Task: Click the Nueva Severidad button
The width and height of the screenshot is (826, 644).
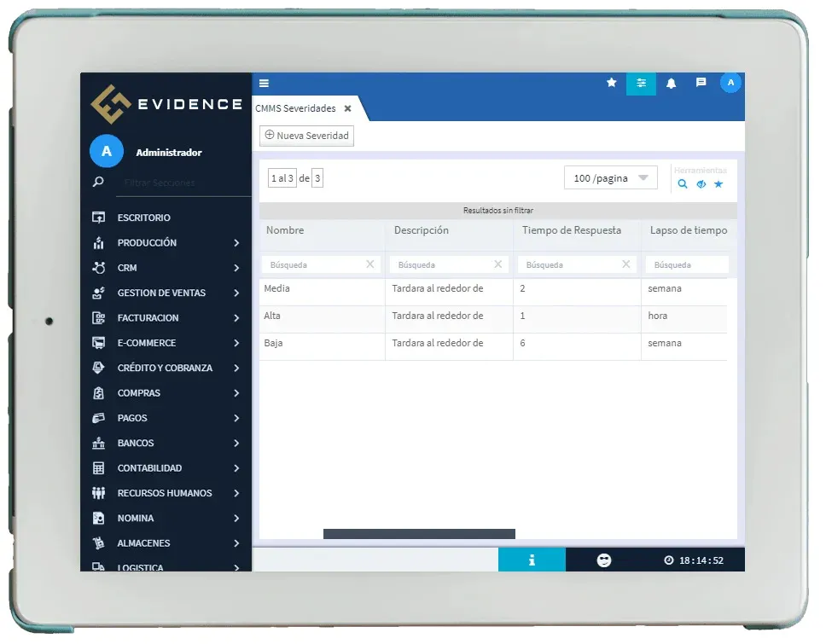Action: click(306, 136)
